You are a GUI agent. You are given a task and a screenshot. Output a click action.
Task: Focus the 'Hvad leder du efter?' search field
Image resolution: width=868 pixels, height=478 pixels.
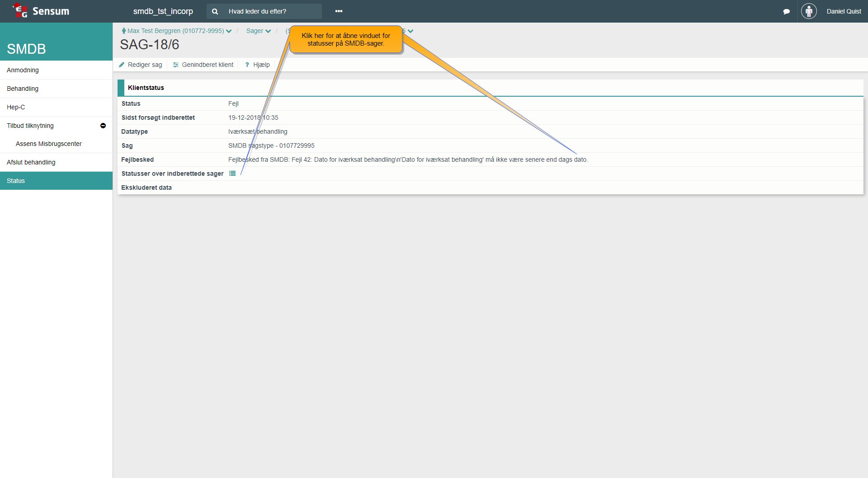(x=271, y=11)
